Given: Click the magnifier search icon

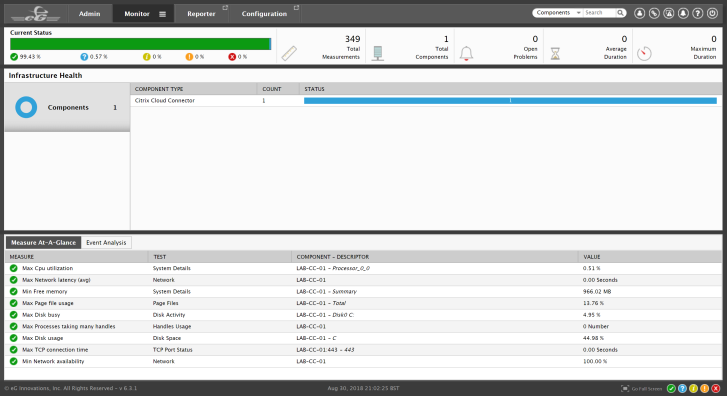Looking at the screenshot, I should 620,13.
